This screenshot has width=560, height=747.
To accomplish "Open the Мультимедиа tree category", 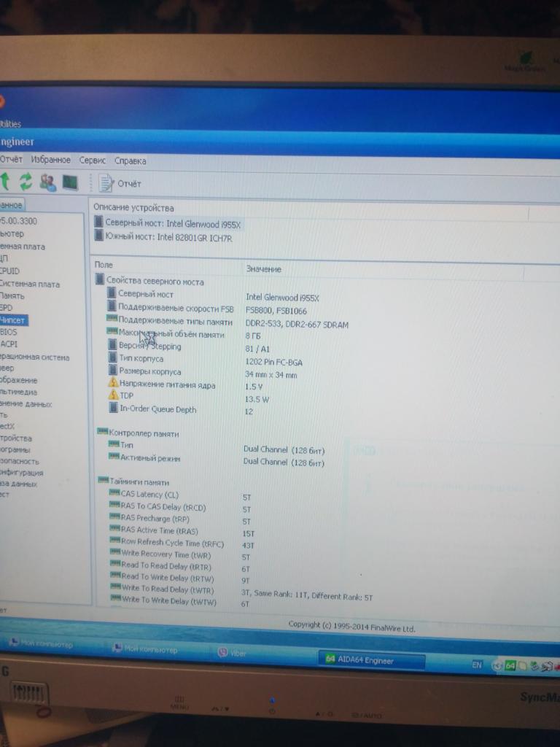I will [x=18, y=392].
